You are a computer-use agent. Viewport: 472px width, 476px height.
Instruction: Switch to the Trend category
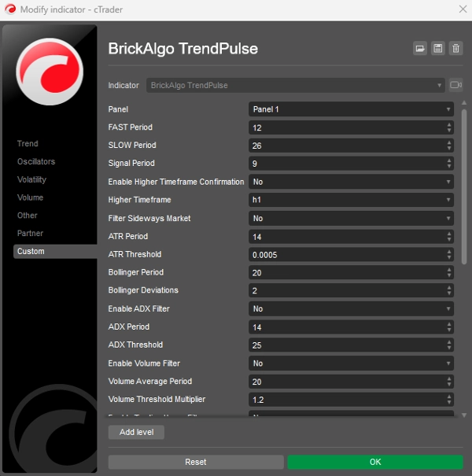28,143
